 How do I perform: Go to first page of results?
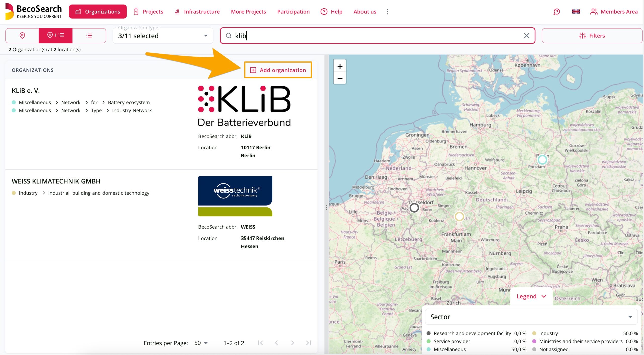(x=260, y=343)
